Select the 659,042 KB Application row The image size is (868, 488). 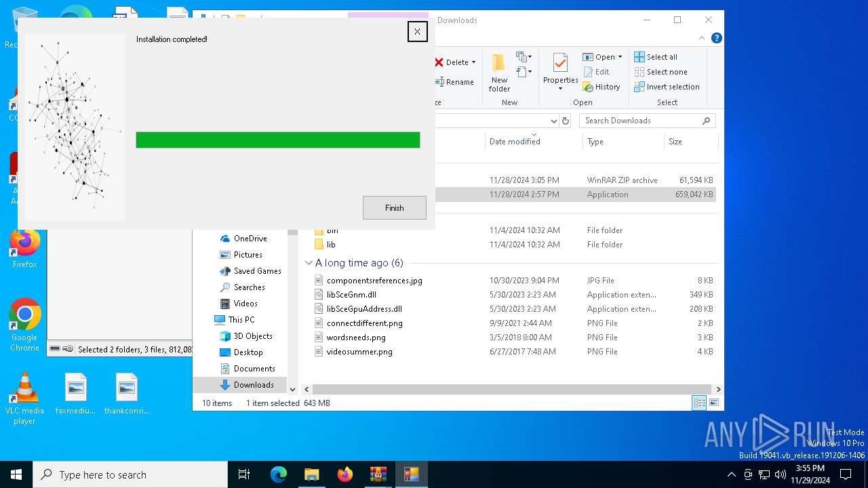(576, 195)
